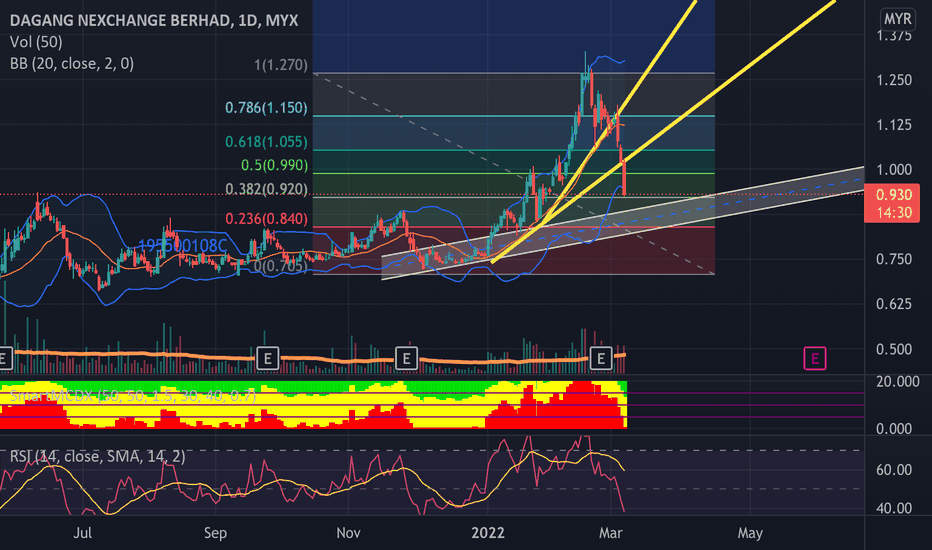Open the partially visible earnings marker at left edge

[5, 359]
